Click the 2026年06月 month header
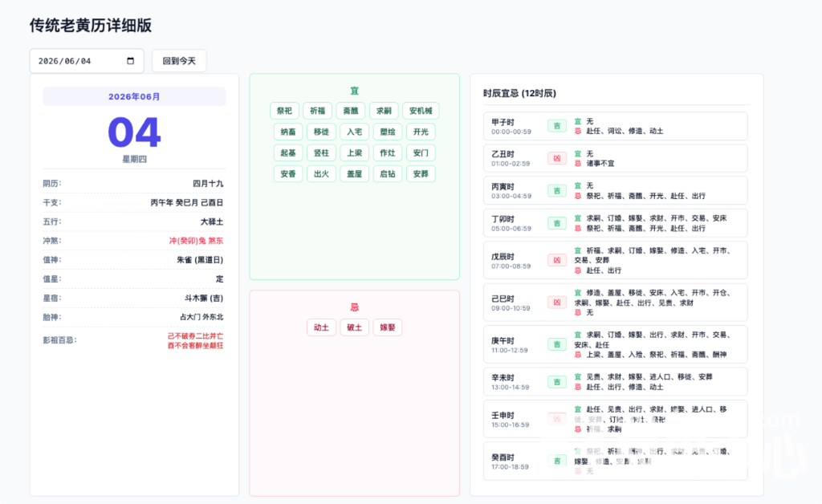The width and height of the screenshot is (822, 504). coord(134,96)
